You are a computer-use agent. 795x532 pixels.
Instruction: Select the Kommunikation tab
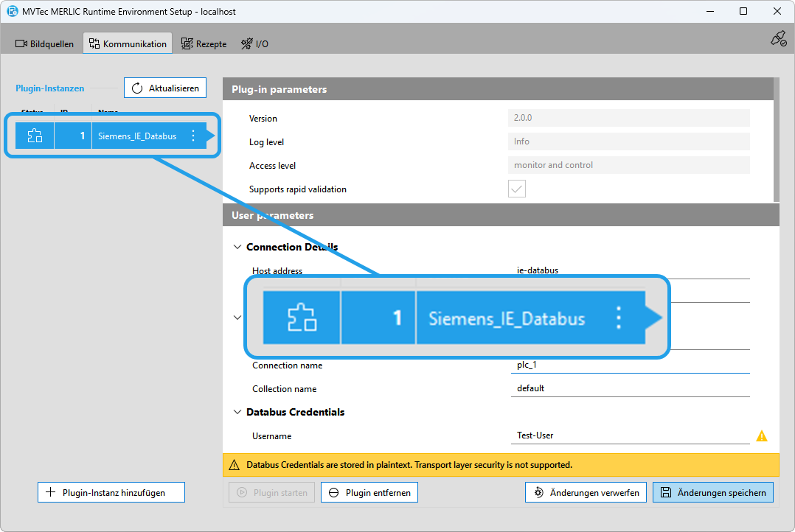128,43
